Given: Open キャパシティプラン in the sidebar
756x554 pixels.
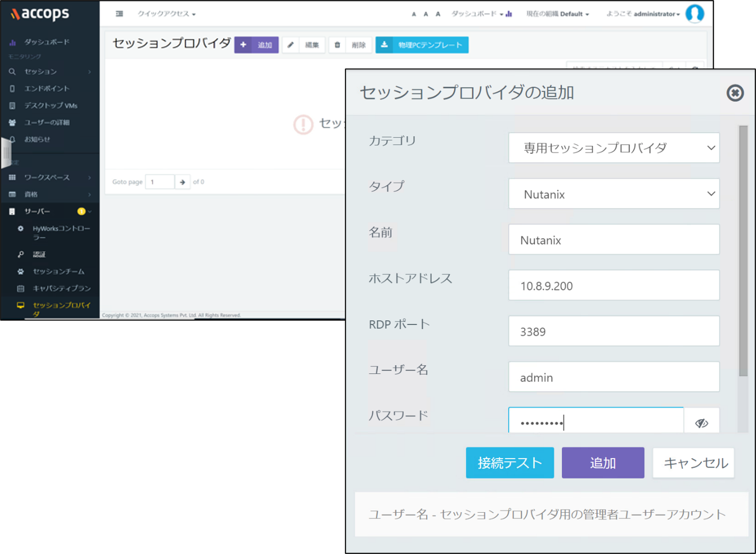Looking at the screenshot, I should click(62, 288).
